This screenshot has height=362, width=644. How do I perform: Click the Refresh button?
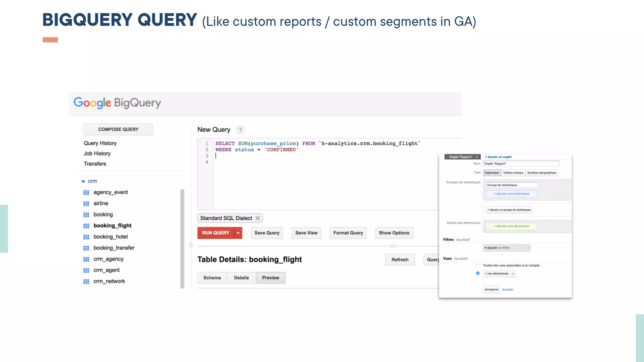point(400,260)
